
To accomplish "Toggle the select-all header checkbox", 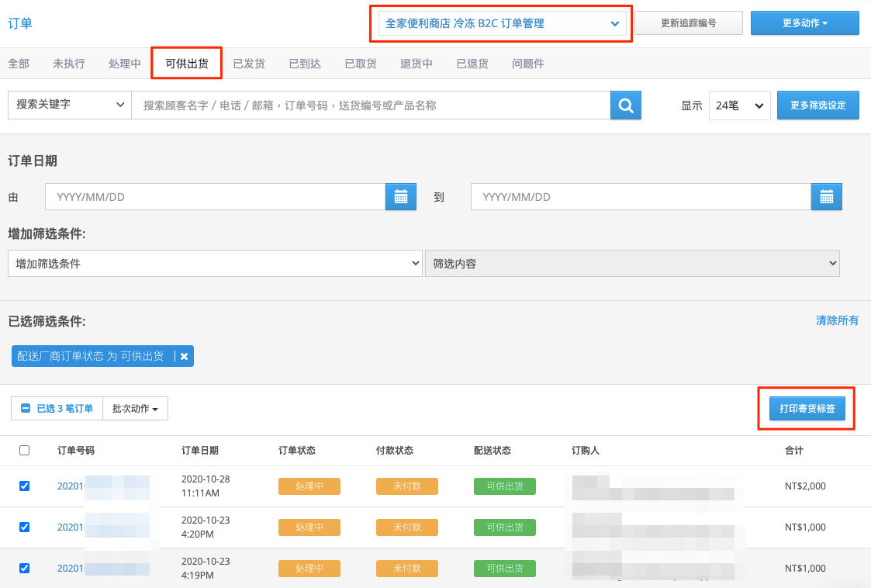I will [x=25, y=450].
